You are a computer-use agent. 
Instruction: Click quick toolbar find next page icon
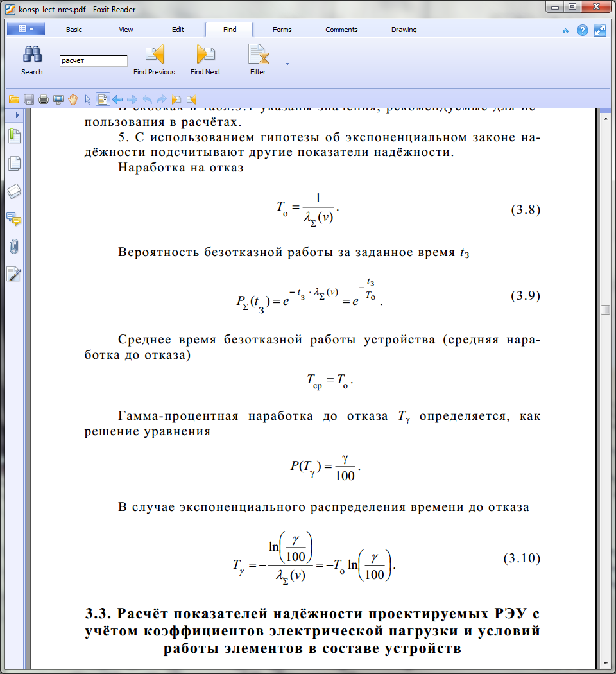[x=176, y=99]
